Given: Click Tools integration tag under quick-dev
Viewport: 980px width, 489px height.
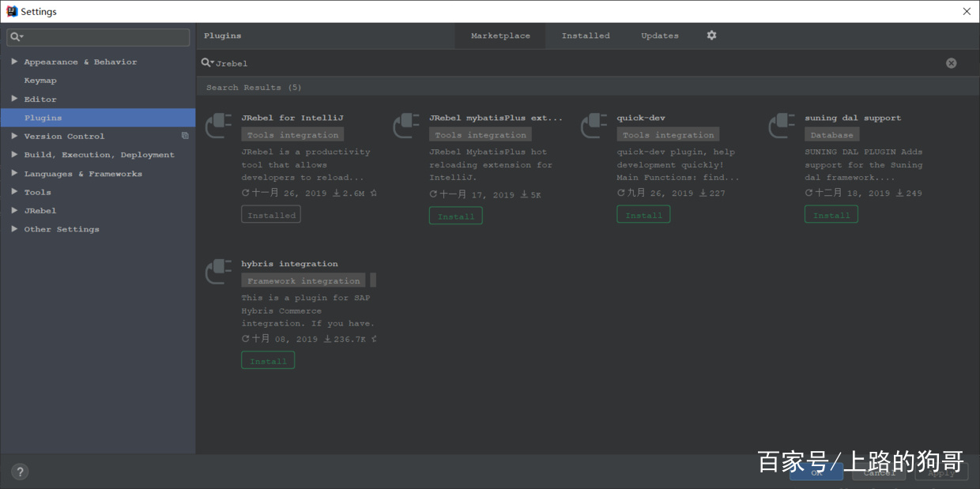Looking at the screenshot, I should pyautogui.click(x=668, y=135).
